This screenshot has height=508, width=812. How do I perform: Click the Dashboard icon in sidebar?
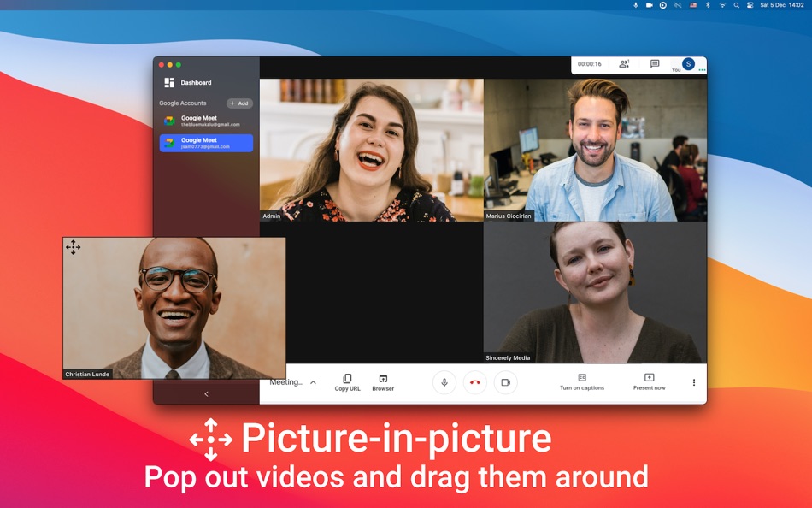[169, 83]
